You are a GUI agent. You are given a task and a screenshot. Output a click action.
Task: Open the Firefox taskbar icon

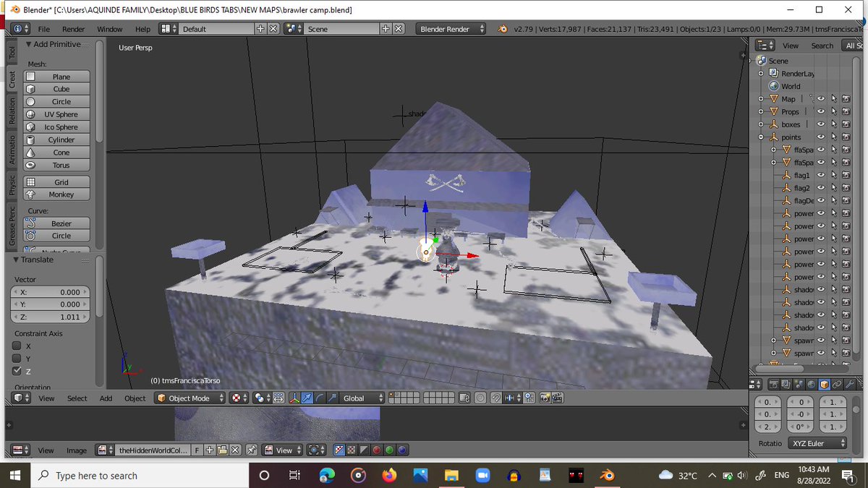pyautogui.click(x=390, y=475)
